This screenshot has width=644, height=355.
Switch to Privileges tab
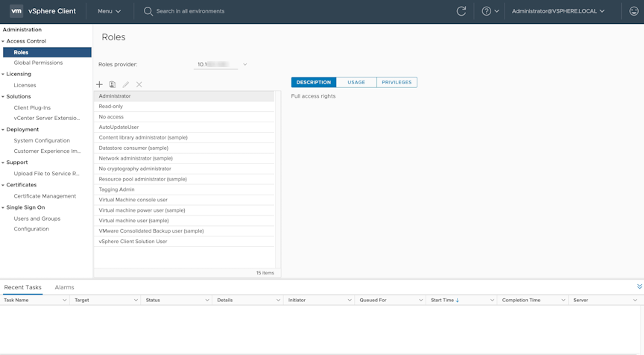[x=397, y=82]
